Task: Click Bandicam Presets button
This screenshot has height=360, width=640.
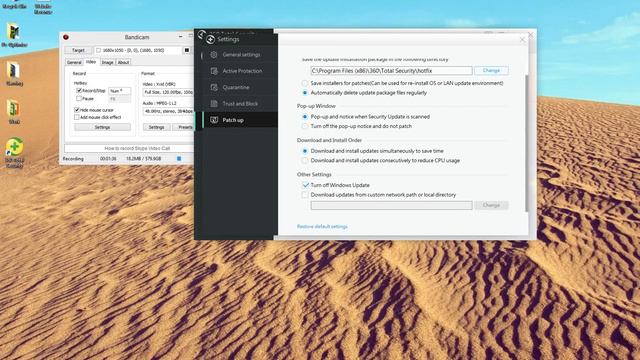Action: [183, 127]
